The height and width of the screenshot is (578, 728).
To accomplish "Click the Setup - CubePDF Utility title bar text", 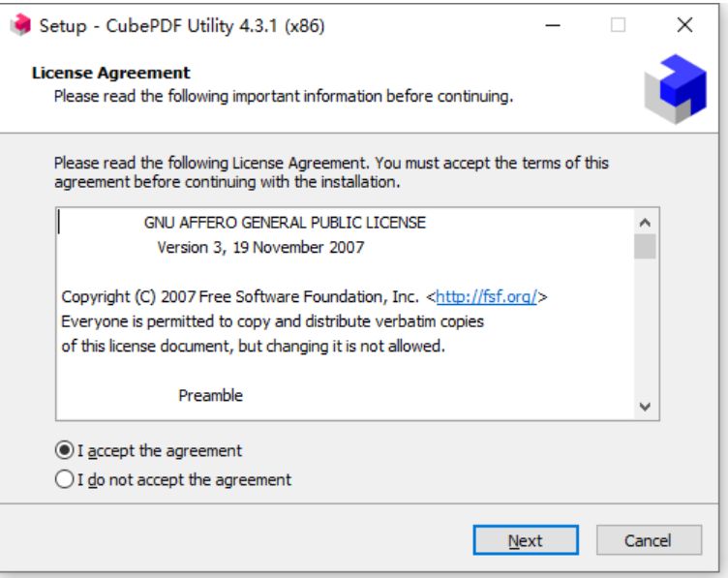I will 181,26.
